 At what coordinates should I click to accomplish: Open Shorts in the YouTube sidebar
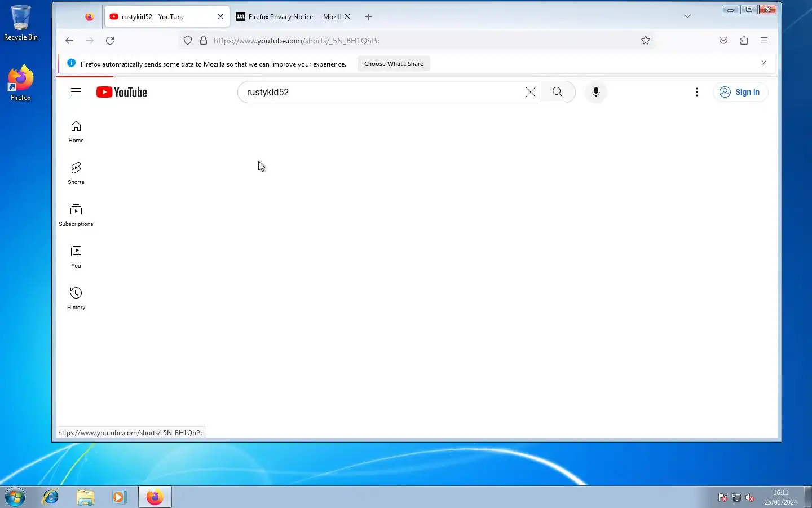76,173
